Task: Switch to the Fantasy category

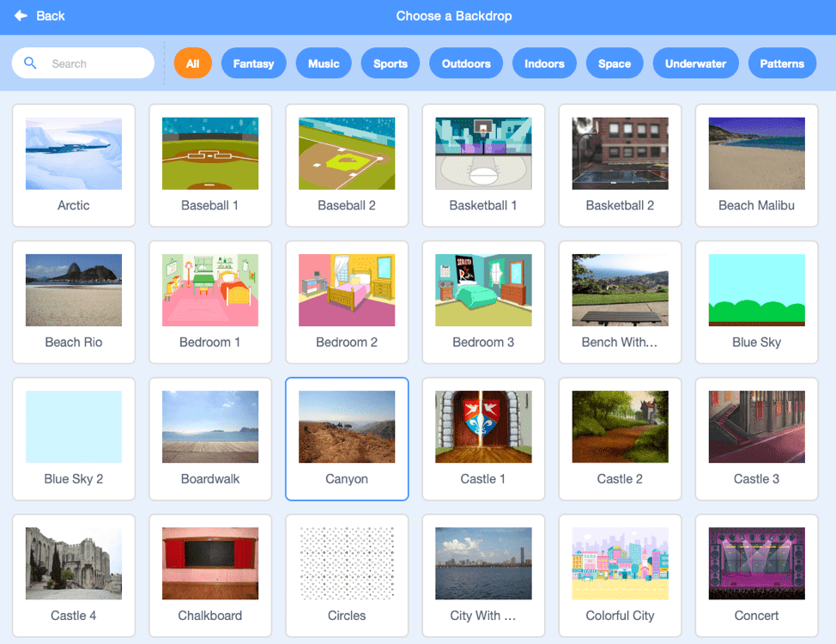Action: [x=253, y=63]
